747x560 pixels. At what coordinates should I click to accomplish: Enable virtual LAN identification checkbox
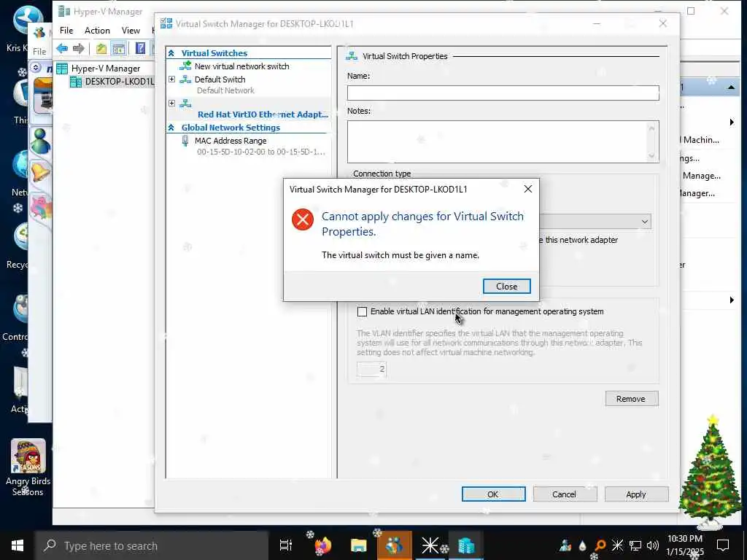point(362,311)
